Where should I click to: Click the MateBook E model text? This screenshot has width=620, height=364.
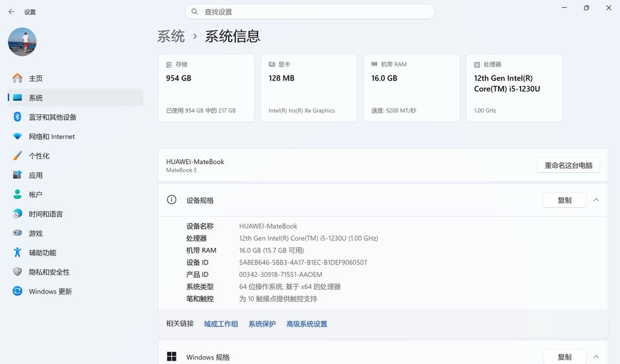coord(181,170)
